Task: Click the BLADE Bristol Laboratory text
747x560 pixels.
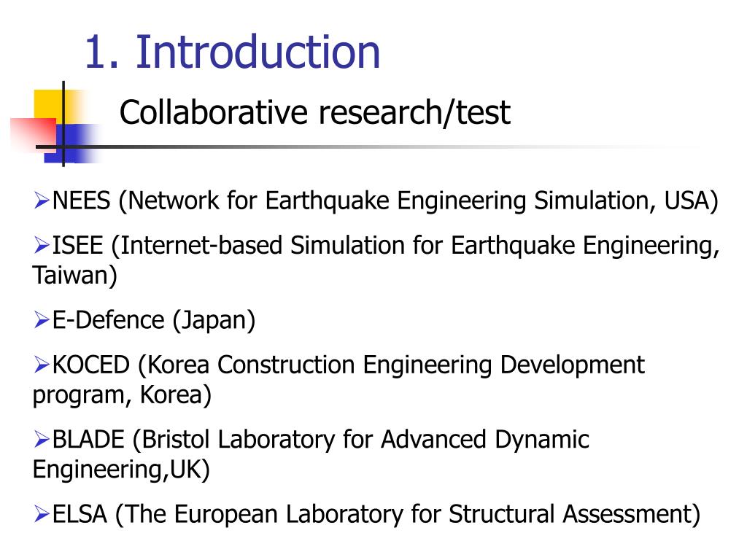Action: [x=321, y=440]
